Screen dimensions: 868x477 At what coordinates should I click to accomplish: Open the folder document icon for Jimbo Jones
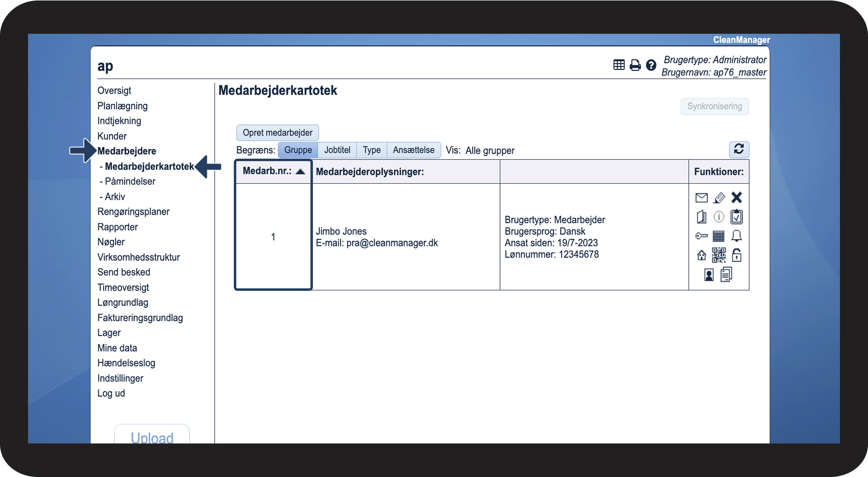pyautogui.click(x=701, y=217)
